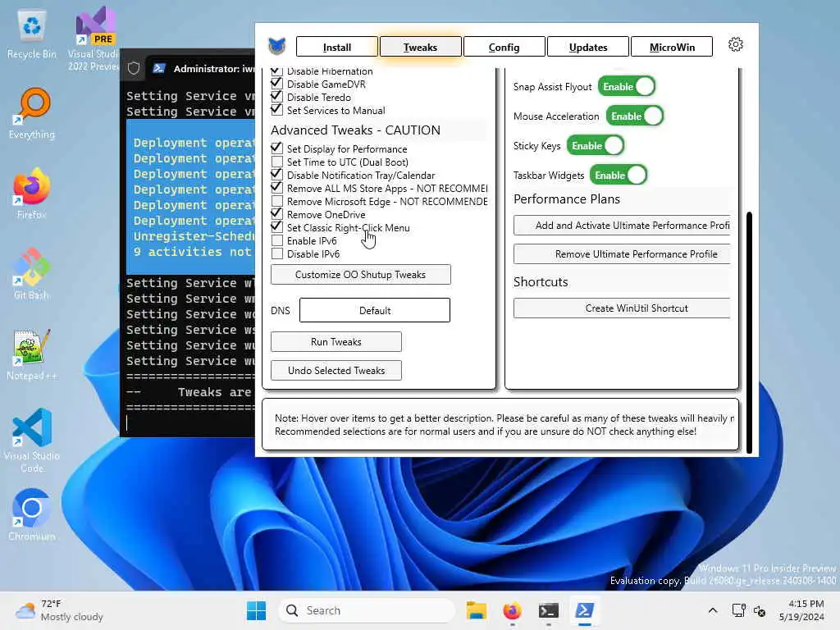Screen dimensions: 840x630
Task: Check Set Time to UTC (Dual Boot)
Action: [x=277, y=162]
